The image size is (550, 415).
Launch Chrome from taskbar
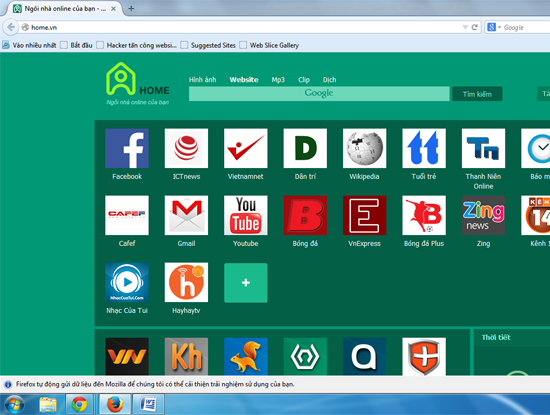pyautogui.click(x=80, y=404)
